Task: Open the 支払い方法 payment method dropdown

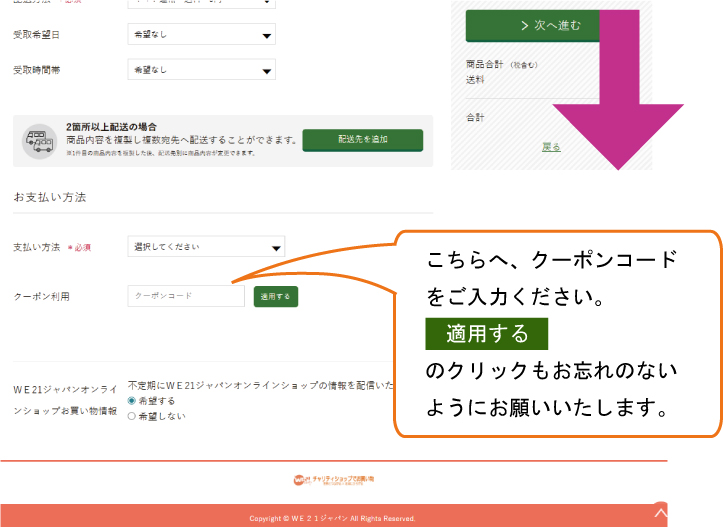Action: click(206, 247)
